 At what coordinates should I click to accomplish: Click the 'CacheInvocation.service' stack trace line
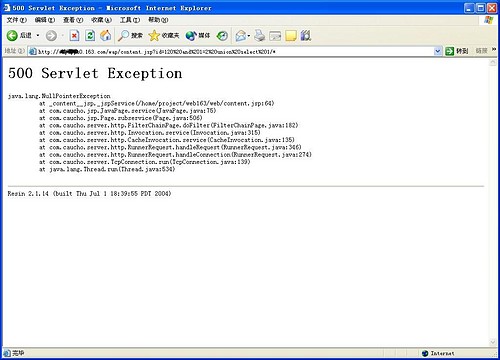[x=167, y=140]
